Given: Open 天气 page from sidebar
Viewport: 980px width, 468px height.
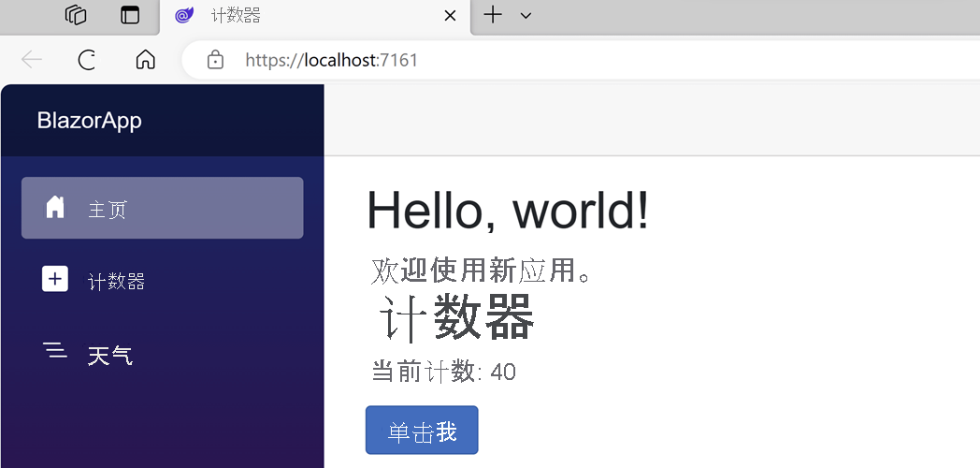Looking at the screenshot, I should click(163, 354).
